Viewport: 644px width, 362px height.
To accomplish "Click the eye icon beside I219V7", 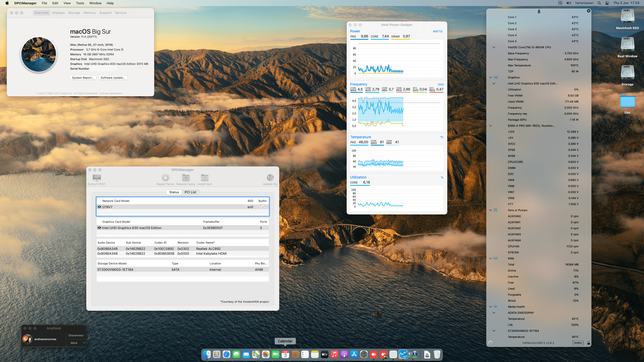I will [99, 207].
